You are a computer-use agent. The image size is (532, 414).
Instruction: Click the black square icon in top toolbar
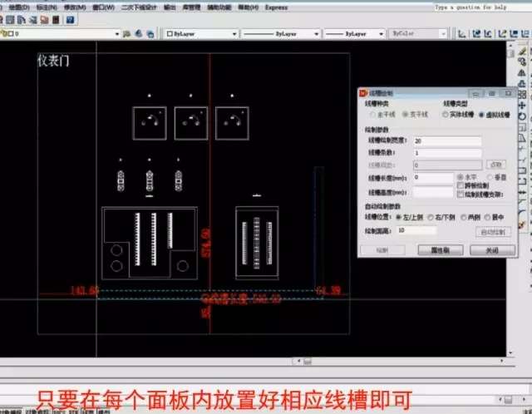(x=56, y=20)
